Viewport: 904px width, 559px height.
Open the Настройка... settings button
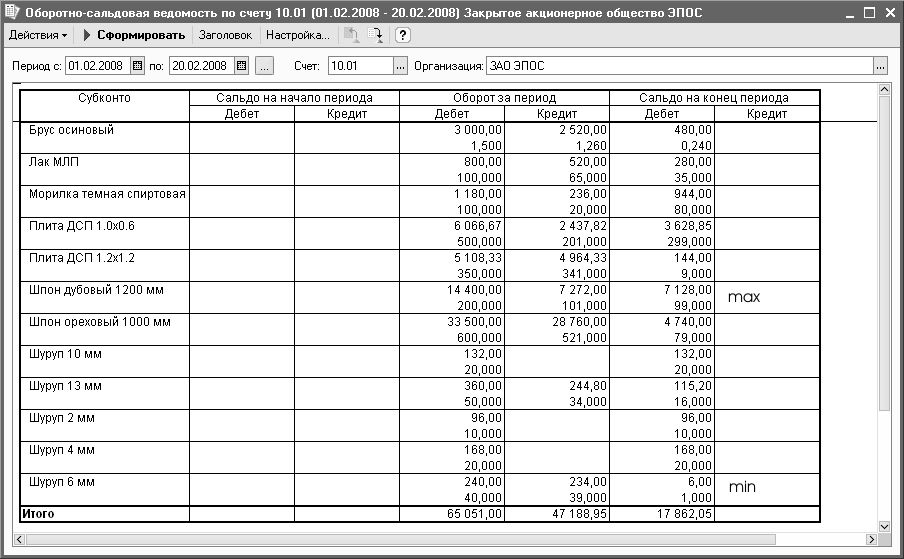point(297,35)
